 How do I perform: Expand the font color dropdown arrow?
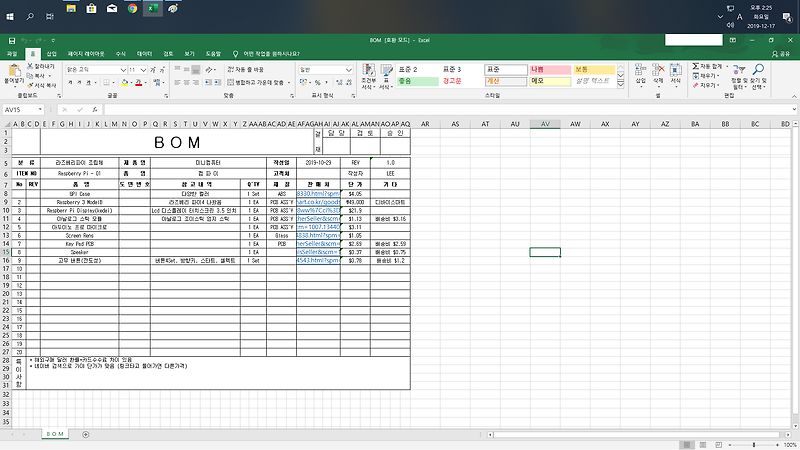pos(146,83)
